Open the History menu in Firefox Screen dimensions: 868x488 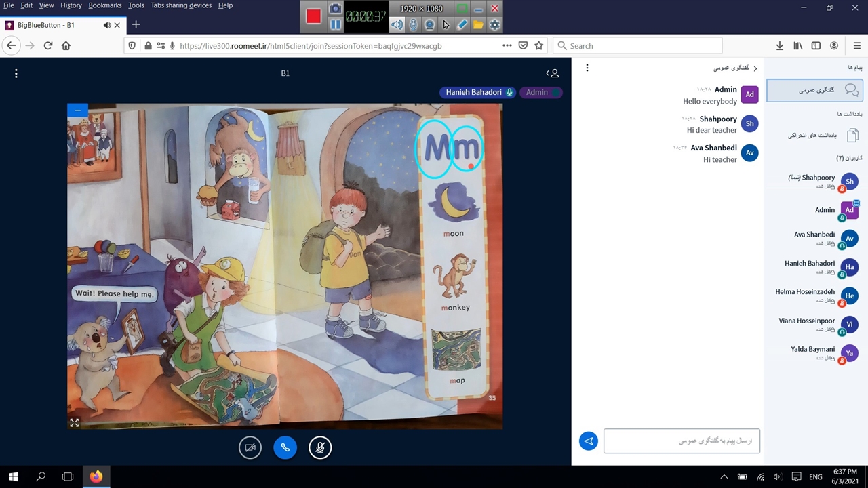tap(71, 5)
